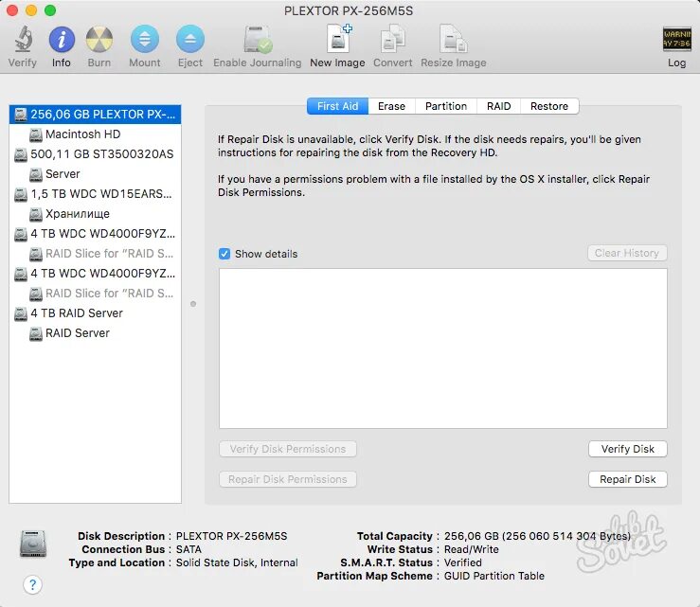Click the Verify microscope toolbar icon
This screenshot has height=607, width=700.
(x=23, y=39)
